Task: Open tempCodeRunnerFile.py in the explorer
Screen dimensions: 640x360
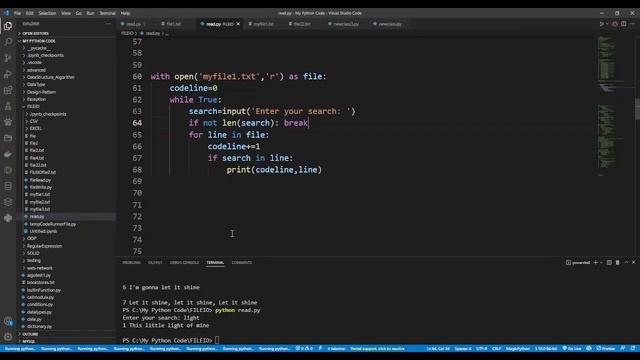Action: (66, 224)
